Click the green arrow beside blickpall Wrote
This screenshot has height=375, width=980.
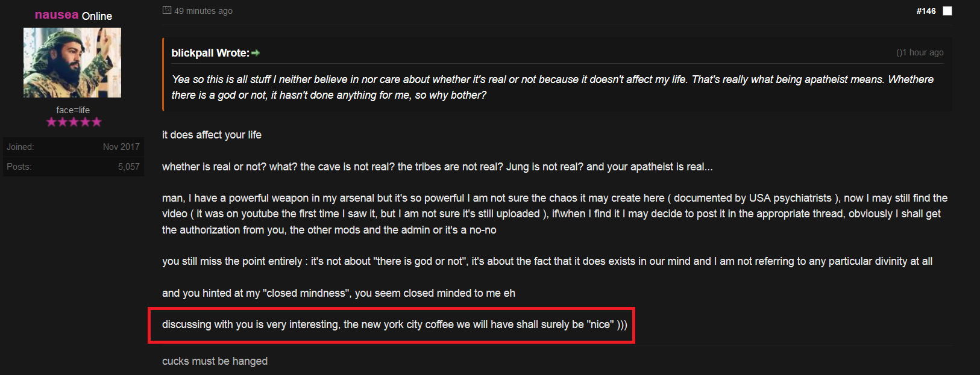(256, 53)
